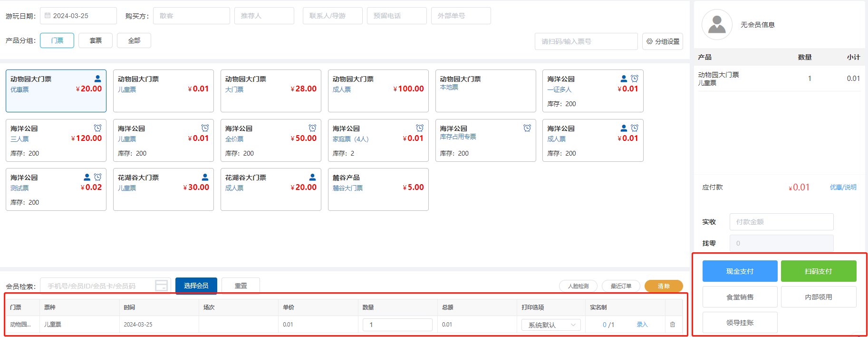Viewport: 868px width, 337px height.
Task: Click the green 扫码支付 button
Action: tap(818, 271)
